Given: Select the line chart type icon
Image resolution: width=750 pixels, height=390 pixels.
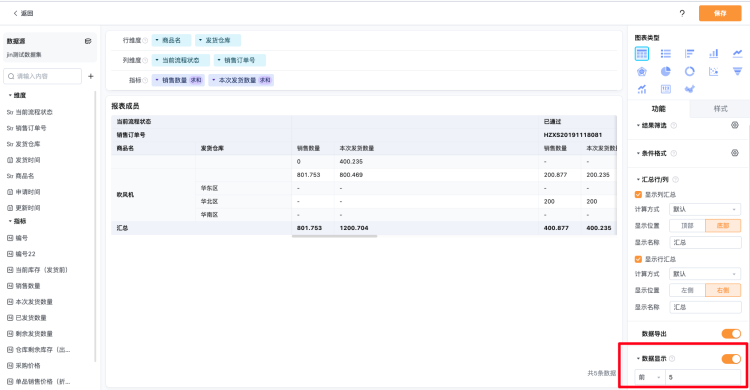Looking at the screenshot, I should coord(737,54).
